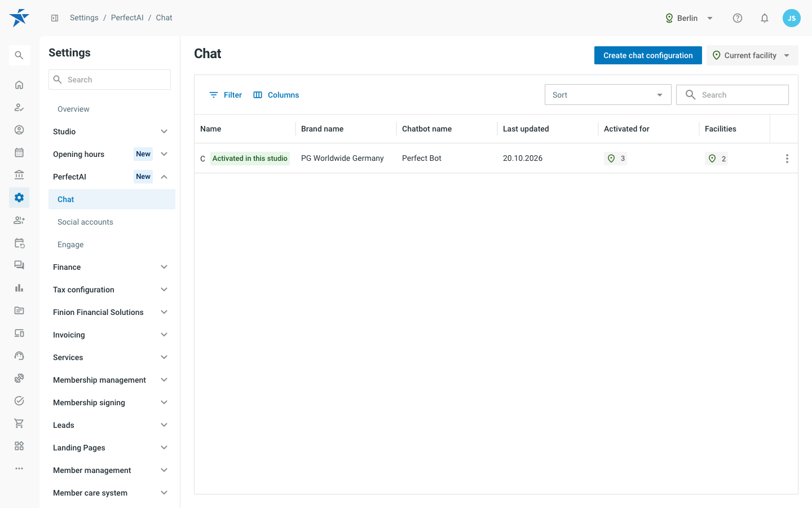812x508 pixels.
Task: Select the settings gear icon in left rail
Action: point(19,198)
